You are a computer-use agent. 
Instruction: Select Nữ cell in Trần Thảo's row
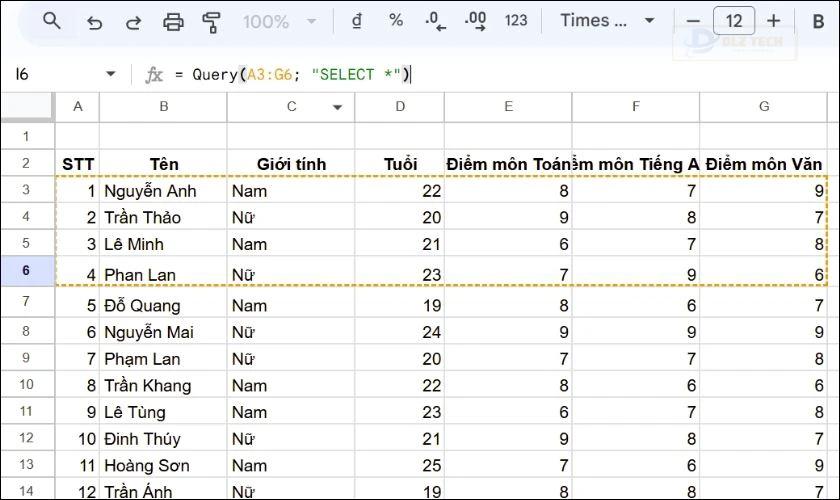click(291, 217)
